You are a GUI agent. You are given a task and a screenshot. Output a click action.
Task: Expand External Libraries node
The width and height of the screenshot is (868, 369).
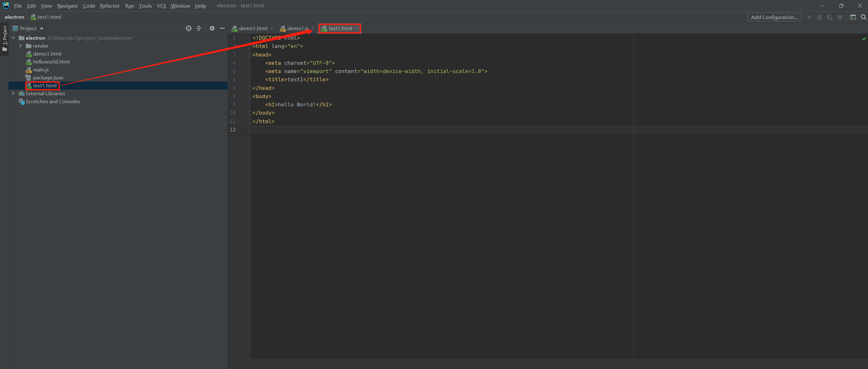click(13, 93)
